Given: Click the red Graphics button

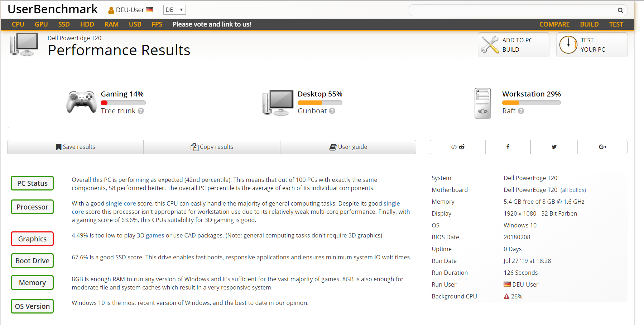Looking at the screenshot, I should coord(32,239).
